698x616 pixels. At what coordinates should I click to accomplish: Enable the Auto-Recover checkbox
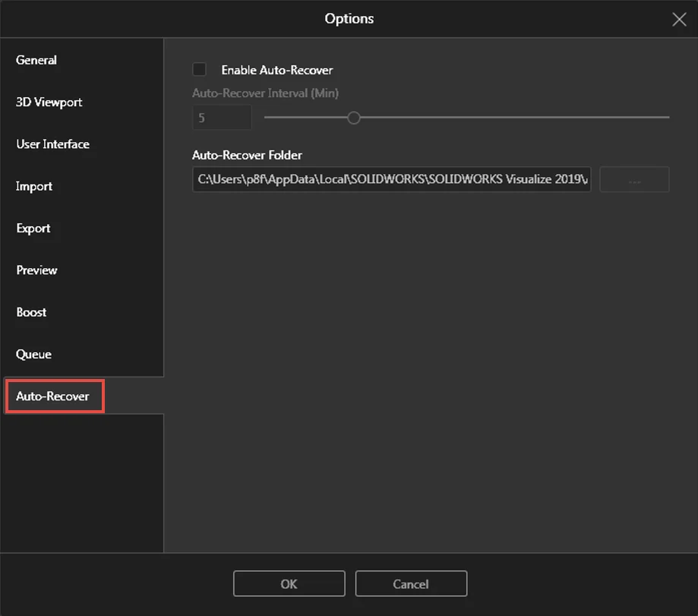[200, 70]
